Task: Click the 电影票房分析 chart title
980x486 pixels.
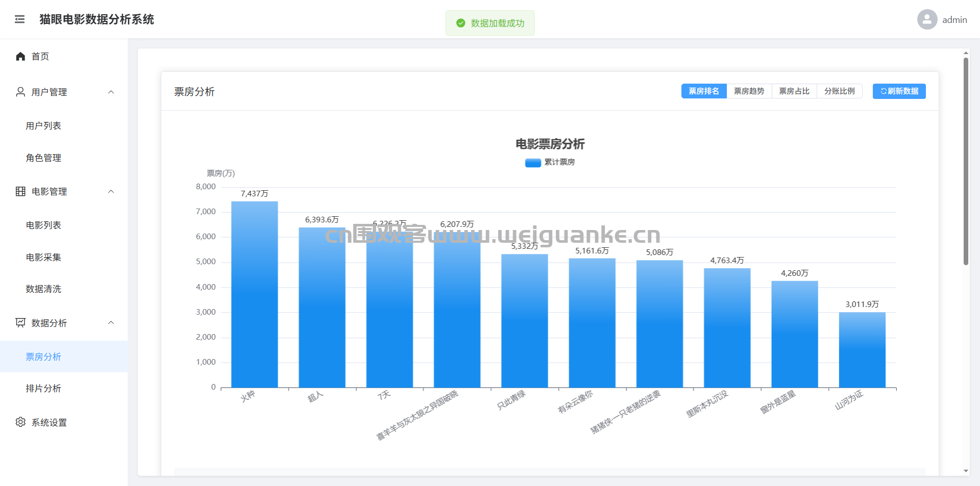Action: click(550, 144)
